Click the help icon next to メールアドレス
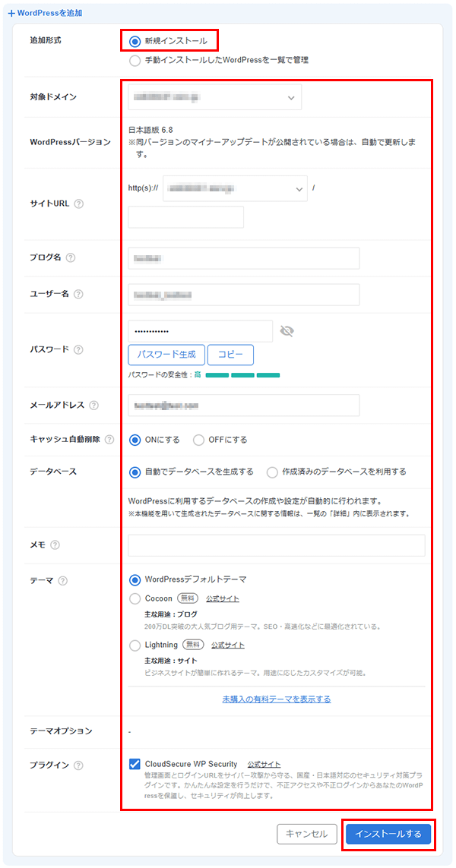456x868 pixels. point(93,406)
